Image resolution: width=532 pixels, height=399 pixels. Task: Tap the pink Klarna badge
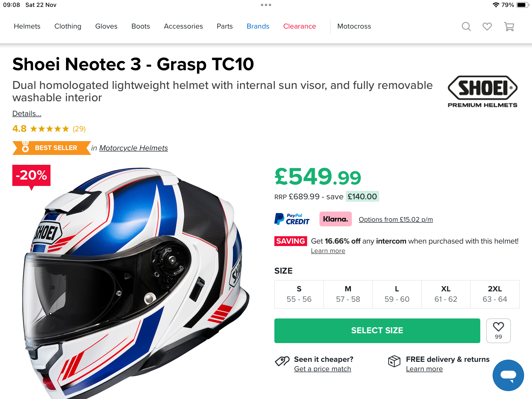click(x=335, y=219)
